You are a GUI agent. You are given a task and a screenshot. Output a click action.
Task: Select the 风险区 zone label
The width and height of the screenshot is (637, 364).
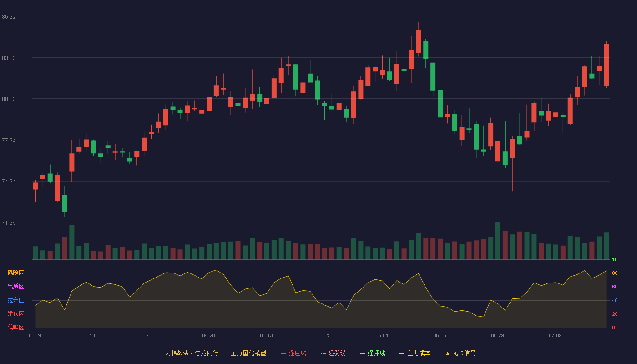click(x=15, y=273)
